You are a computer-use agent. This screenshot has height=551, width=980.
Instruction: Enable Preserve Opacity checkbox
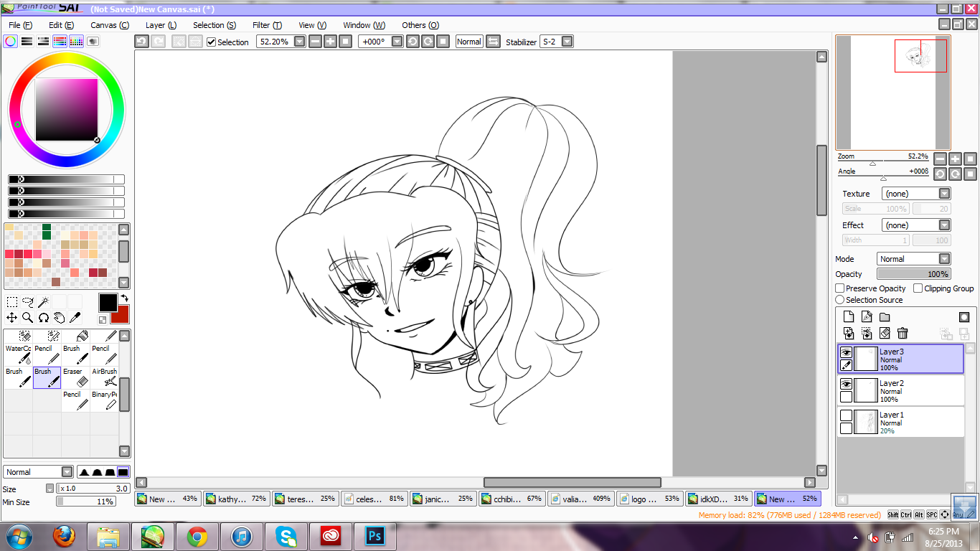840,288
